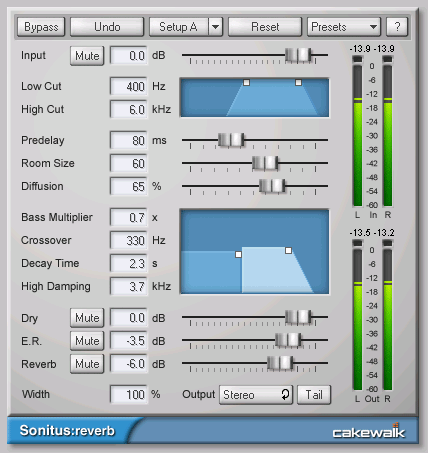Click the high cut node in filter graph
This screenshot has width=428, height=453.
(x=298, y=82)
